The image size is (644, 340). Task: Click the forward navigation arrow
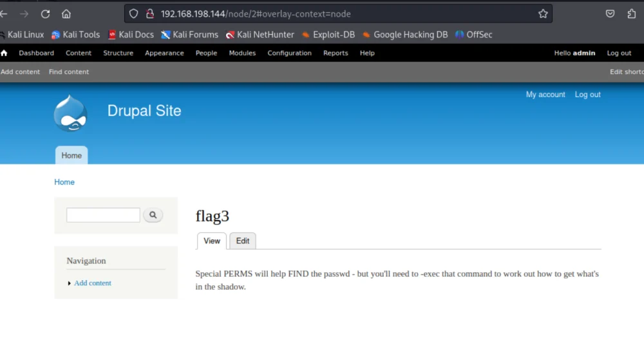tap(24, 14)
